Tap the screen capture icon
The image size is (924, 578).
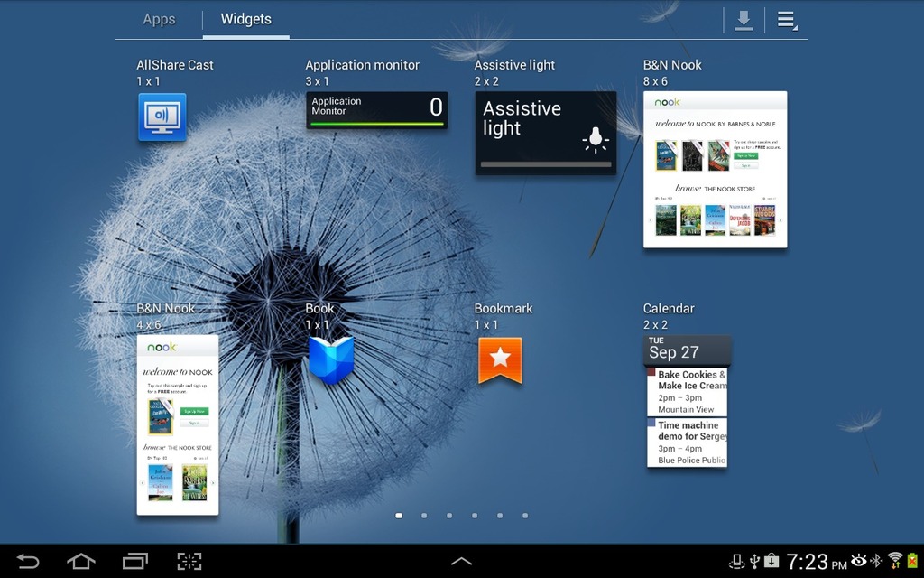tap(189, 561)
